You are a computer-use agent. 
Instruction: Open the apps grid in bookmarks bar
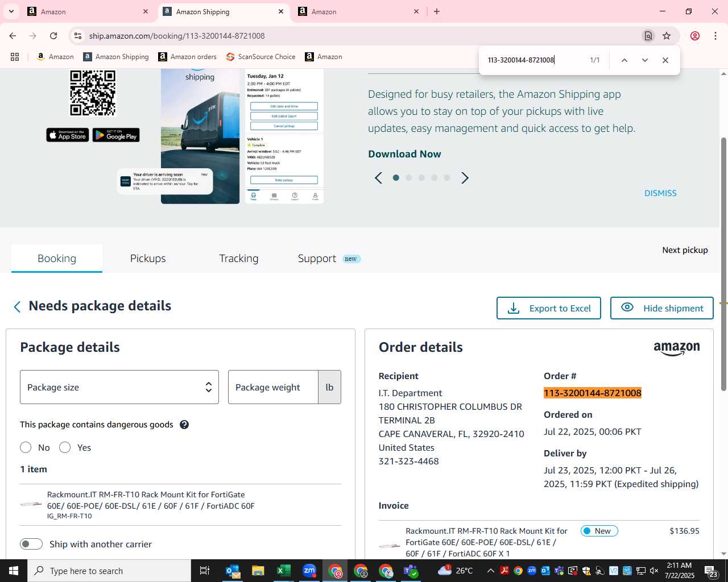pyautogui.click(x=15, y=57)
